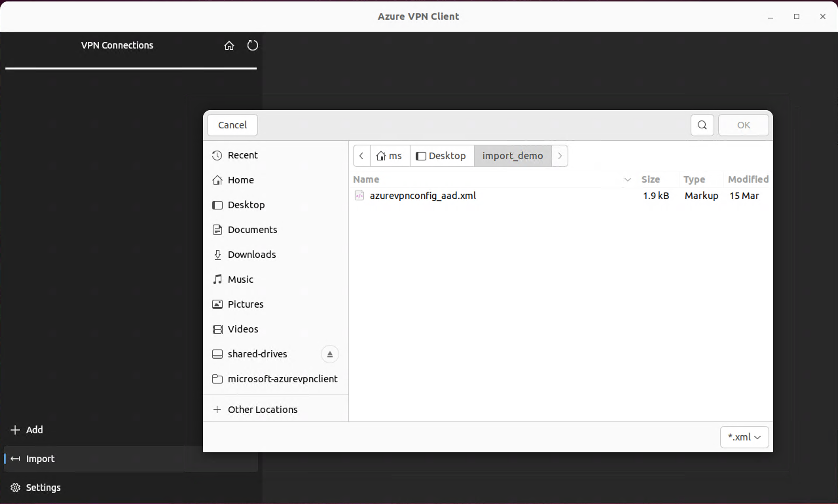Click the Refresh icon in VPN Connections
This screenshot has height=504, width=838.
(252, 45)
